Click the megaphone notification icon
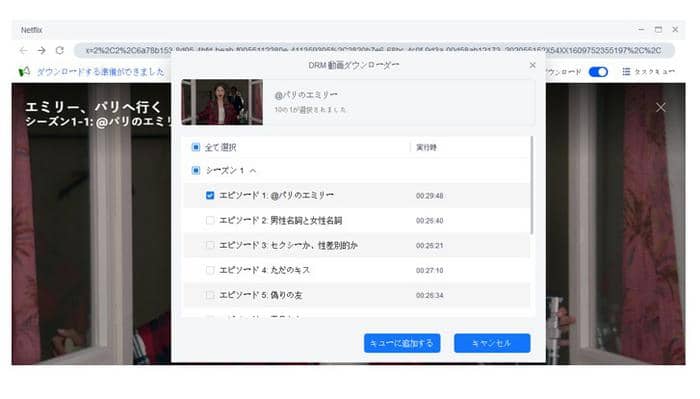 pyautogui.click(x=25, y=71)
